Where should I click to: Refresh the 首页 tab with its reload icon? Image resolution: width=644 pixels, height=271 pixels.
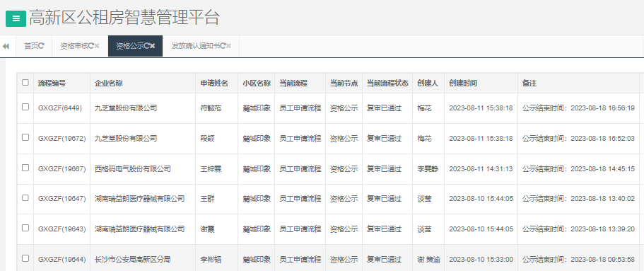[41, 46]
